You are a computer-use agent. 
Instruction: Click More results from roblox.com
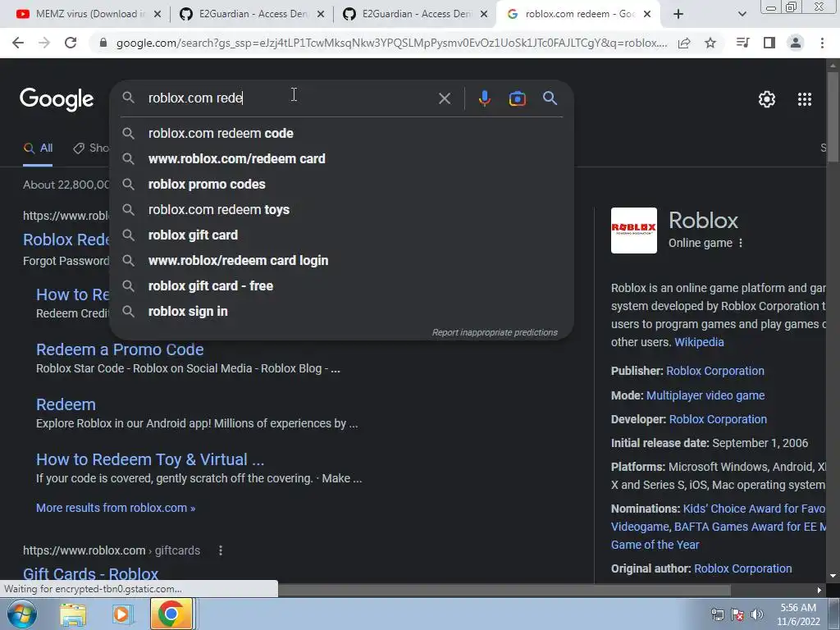[115, 508]
